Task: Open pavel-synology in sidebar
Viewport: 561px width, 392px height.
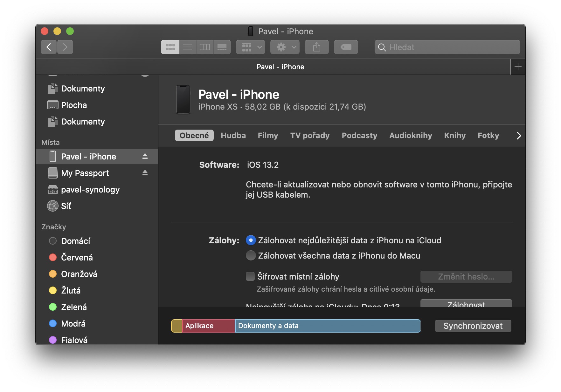Action: (x=97, y=189)
